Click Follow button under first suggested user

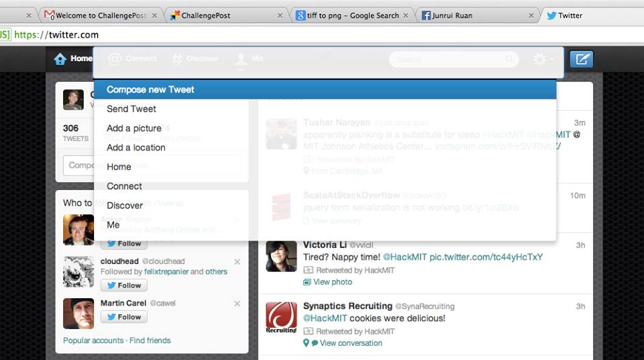pos(124,244)
